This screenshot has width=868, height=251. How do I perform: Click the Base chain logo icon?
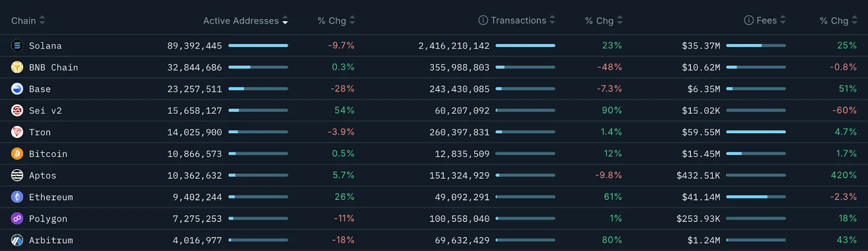[17, 89]
